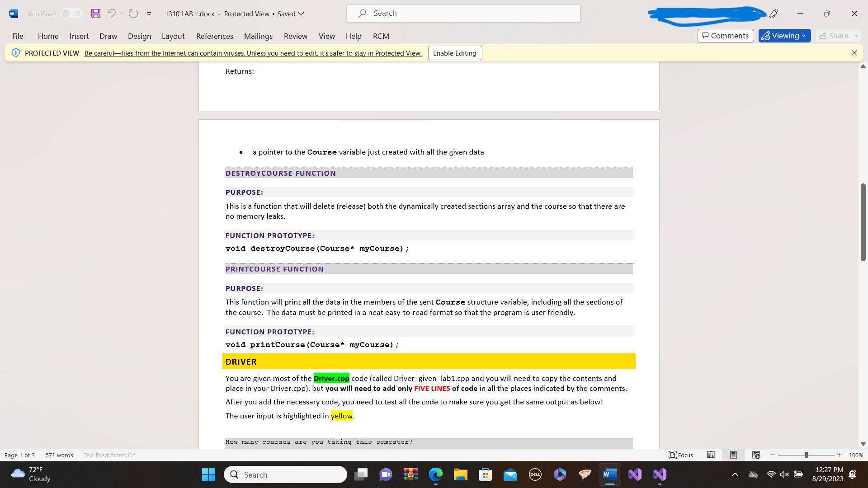Open the File menu
868x488 pixels.
coord(18,36)
